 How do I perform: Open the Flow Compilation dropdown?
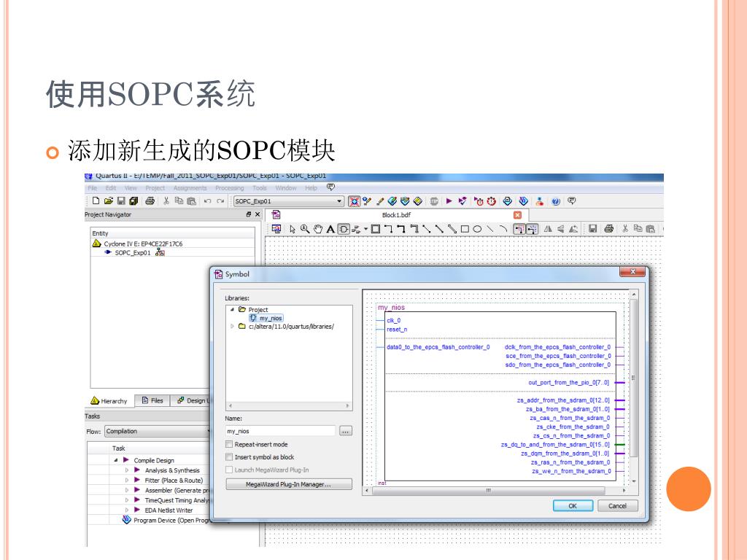tap(158, 432)
